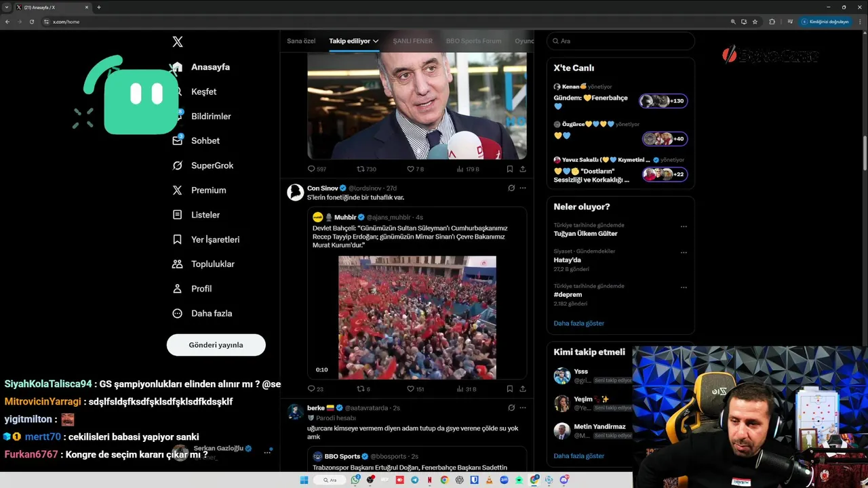Open Sohbet messages in sidebar

coord(196,141)
